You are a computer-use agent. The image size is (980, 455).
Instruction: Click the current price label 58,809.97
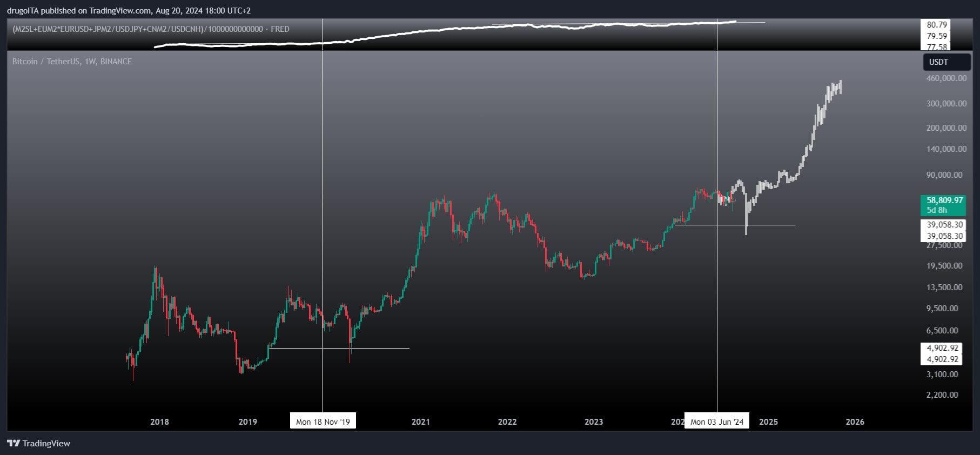coord(944,200)
